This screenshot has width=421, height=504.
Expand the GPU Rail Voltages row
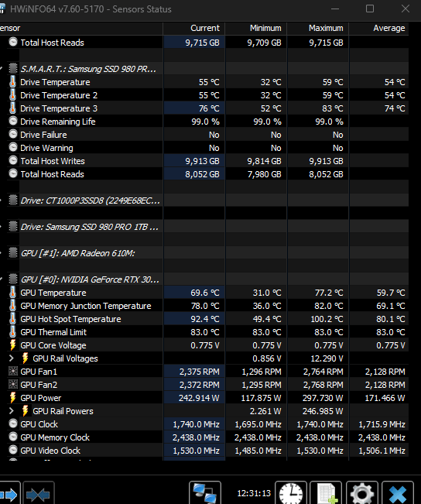point(12,358)
